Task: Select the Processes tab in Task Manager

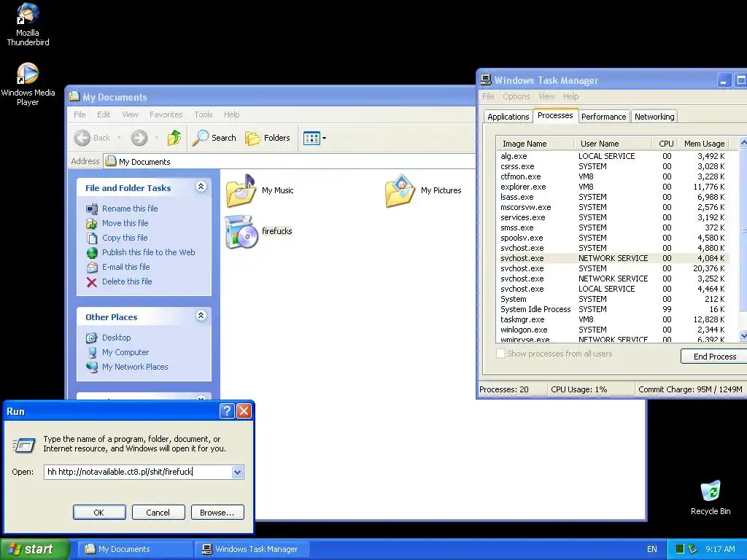Action: (x=555, y=115)
